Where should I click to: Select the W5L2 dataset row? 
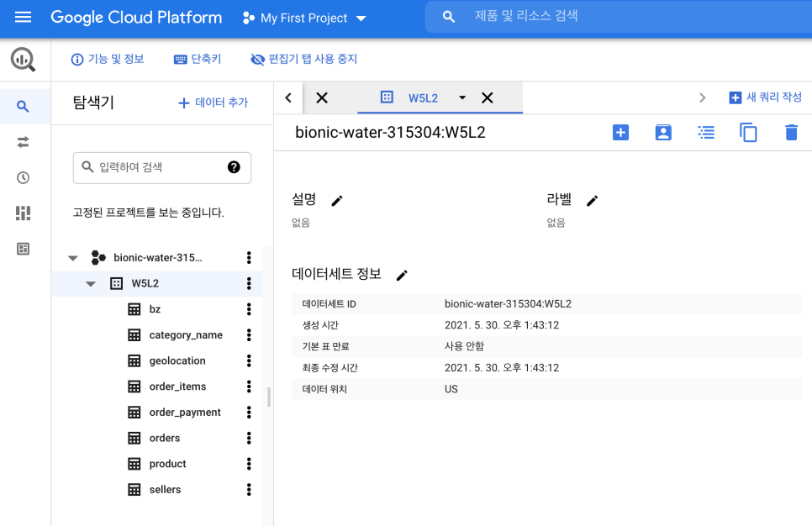click(157, 283)
